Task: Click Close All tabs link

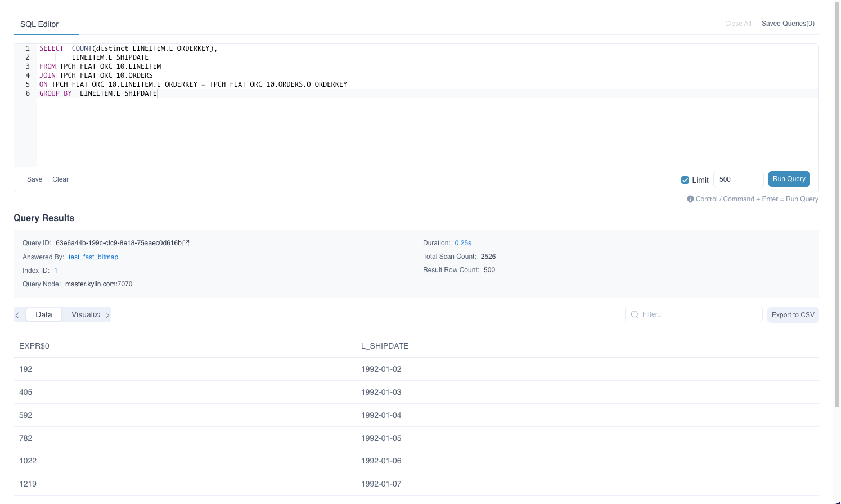Action: [738, 24]
